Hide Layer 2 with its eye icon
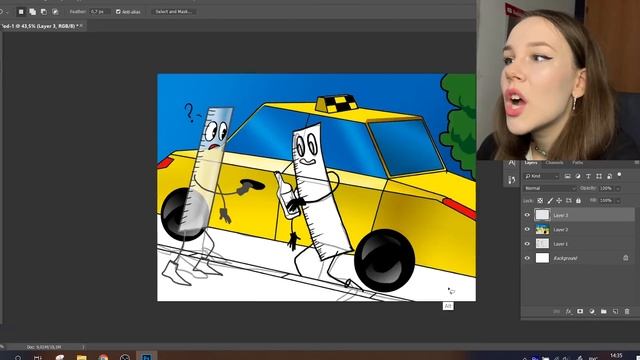 (x=527, y=229)
